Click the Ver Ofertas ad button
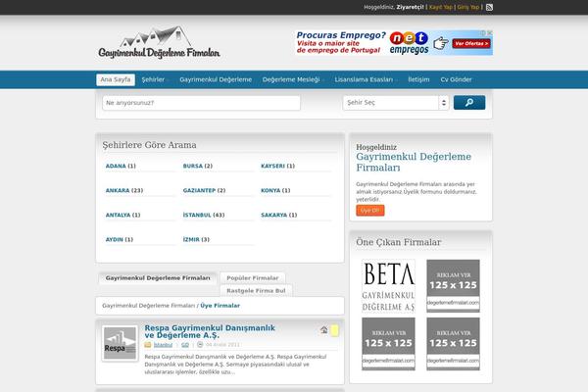The image size is (588, 392). (471, 43)
